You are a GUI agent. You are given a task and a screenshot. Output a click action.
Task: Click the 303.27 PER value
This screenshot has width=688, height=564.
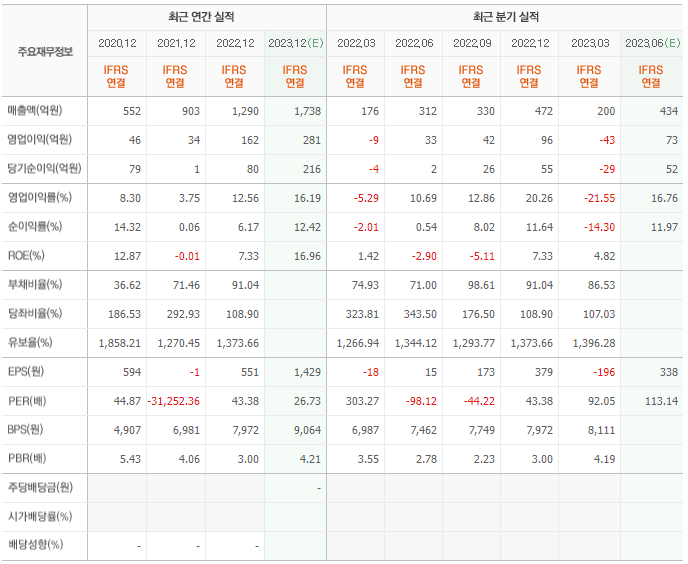tap(362, 401)
